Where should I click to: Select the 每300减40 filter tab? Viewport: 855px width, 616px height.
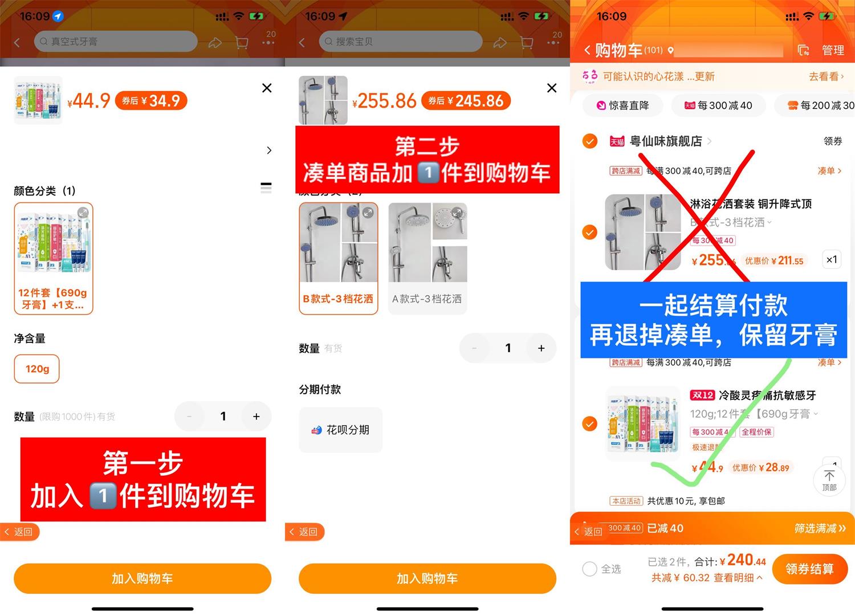[x=718, y=105]
